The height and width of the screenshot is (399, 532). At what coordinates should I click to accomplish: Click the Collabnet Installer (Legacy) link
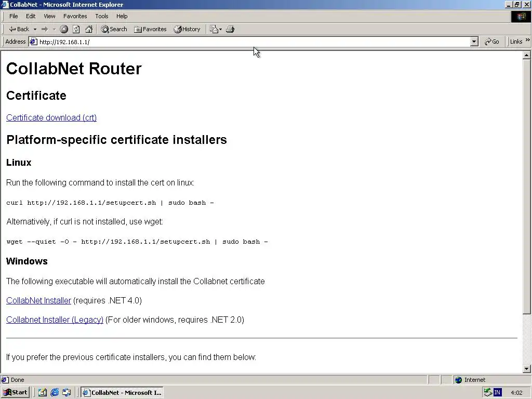coord(55,320)
